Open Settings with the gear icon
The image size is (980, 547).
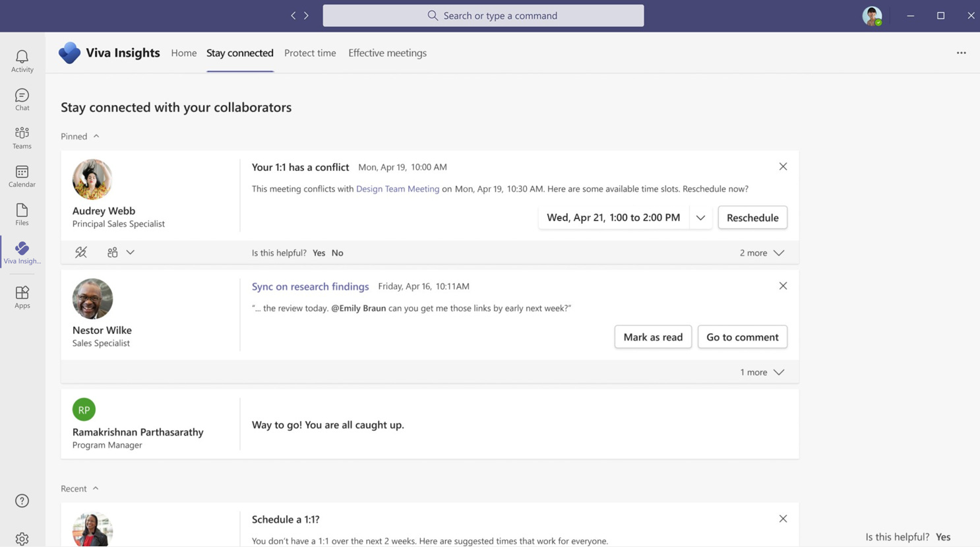pos(22,539)
